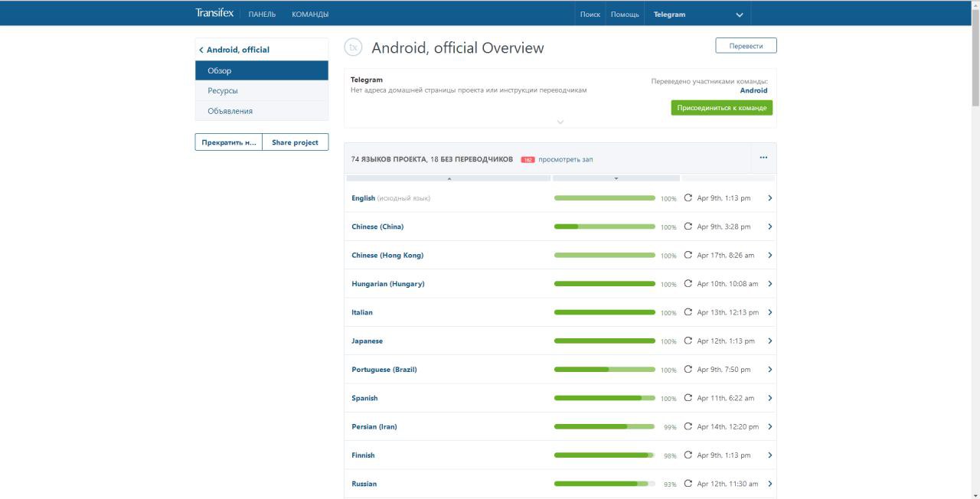The width and height of the screenshot is (980, 499).
Task: Click the Прекратить н... button
Action: (229, 142)
